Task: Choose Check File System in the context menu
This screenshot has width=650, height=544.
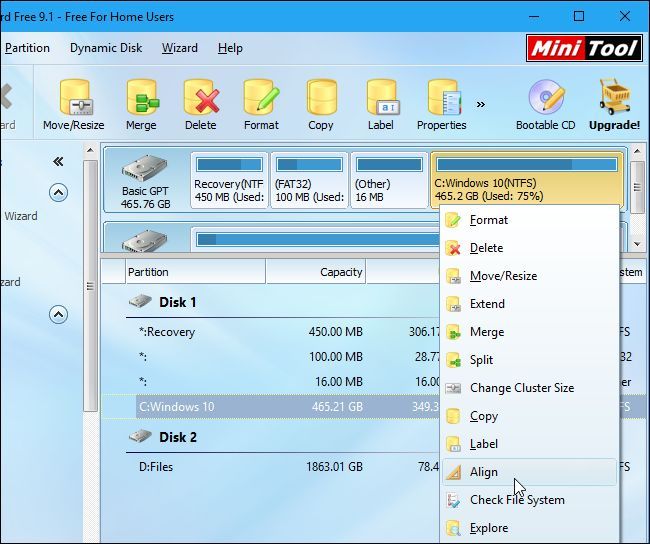Action: point(529,500)
